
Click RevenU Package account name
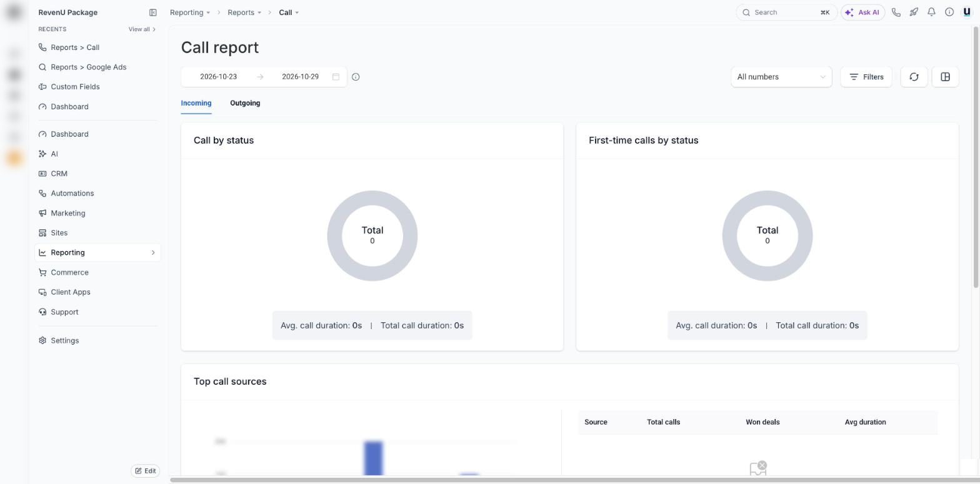coord(67,12)
